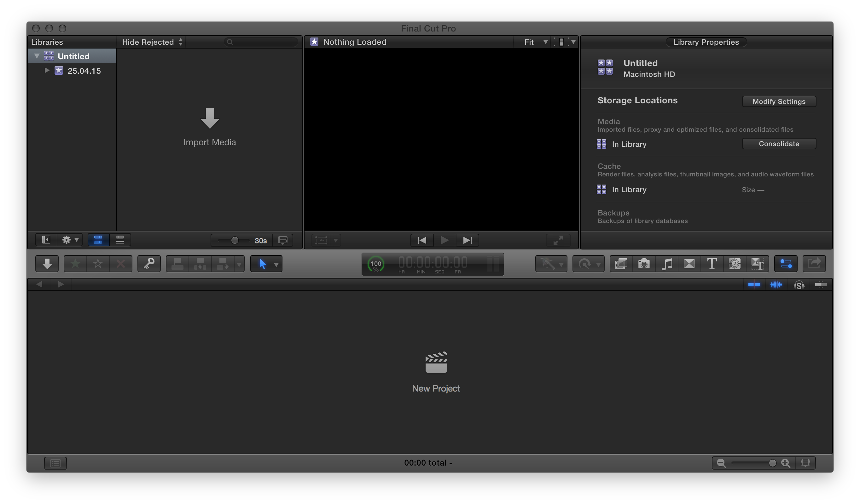Open the Hide Rejected filter dropdown

pyautogui.click(x=152, y=42)
